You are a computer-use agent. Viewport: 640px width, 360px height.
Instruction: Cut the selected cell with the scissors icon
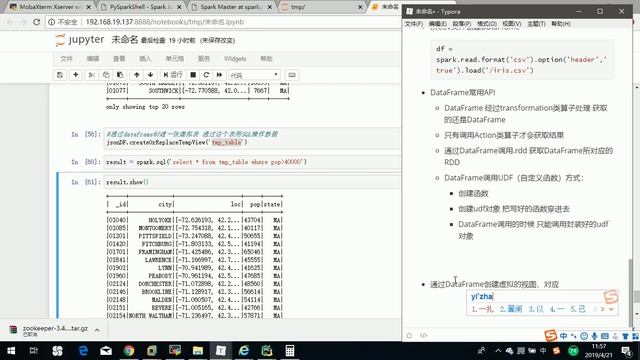pos(92,75)
